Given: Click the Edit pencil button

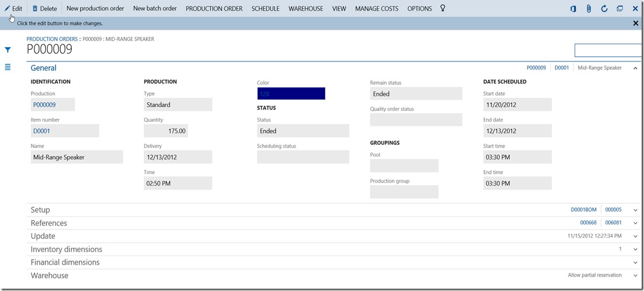Looking at the screenshot, I should click(x=13, y=9).
